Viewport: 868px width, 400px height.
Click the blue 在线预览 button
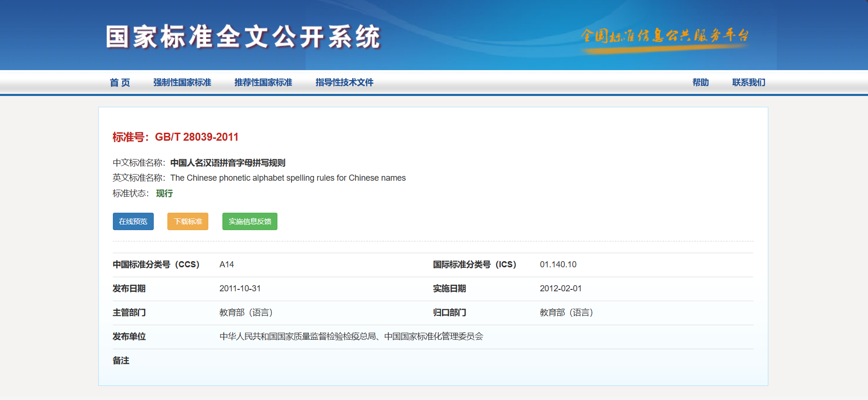pos(133,221)
